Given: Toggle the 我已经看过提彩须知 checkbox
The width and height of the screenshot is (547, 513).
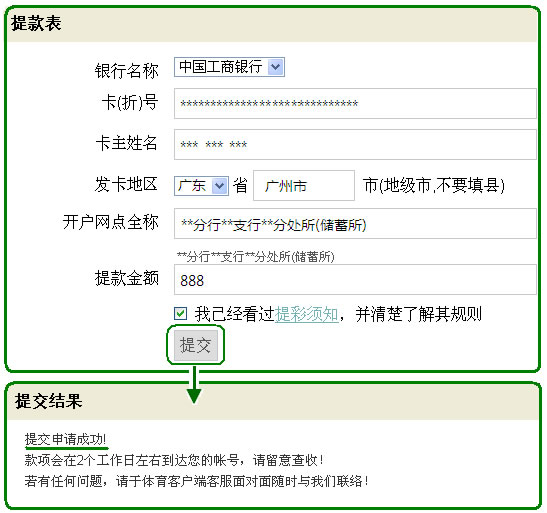Looking at the screenshot, I should point(180,314).
